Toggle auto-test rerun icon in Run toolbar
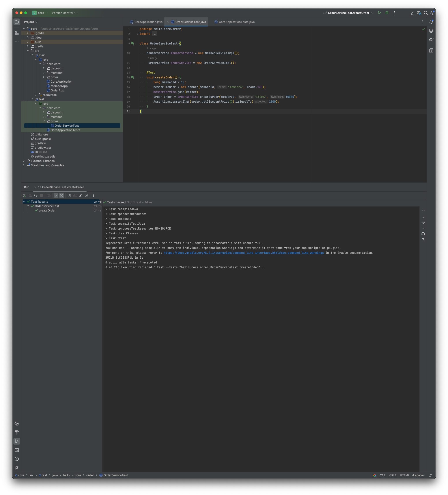This screenshot has width=448, height=495. (x=36, y=195)
